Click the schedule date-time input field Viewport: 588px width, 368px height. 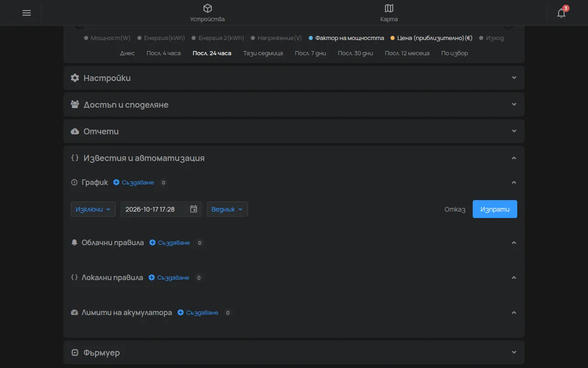(161, 209)
